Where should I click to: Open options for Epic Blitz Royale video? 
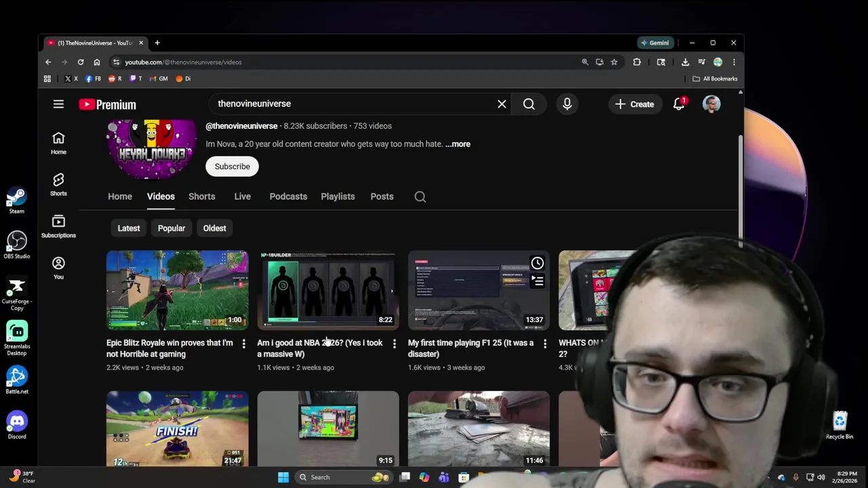(x=243, y=344)
